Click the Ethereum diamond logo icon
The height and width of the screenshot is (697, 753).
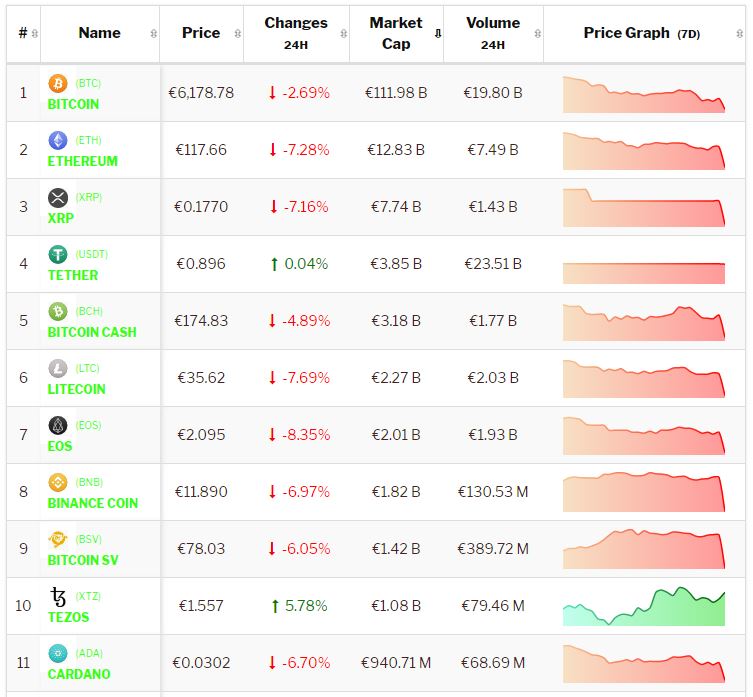click(x=58, y=140)
